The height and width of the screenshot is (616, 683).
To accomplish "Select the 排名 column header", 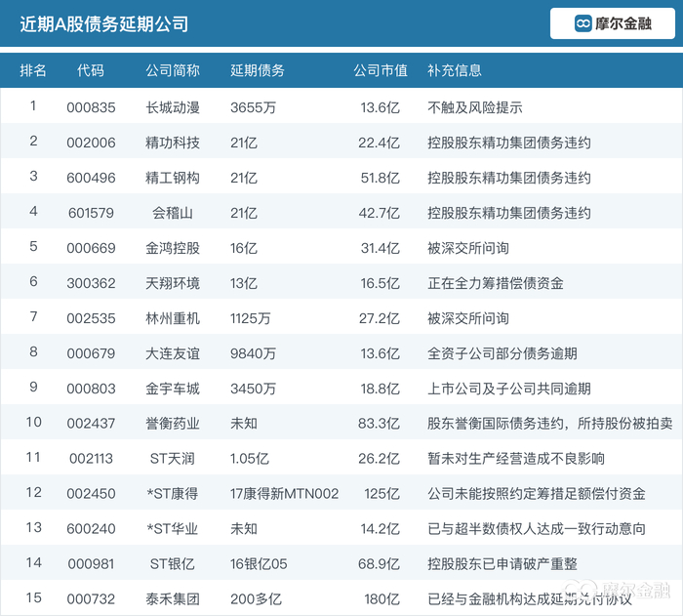I will tap(33, 70).
